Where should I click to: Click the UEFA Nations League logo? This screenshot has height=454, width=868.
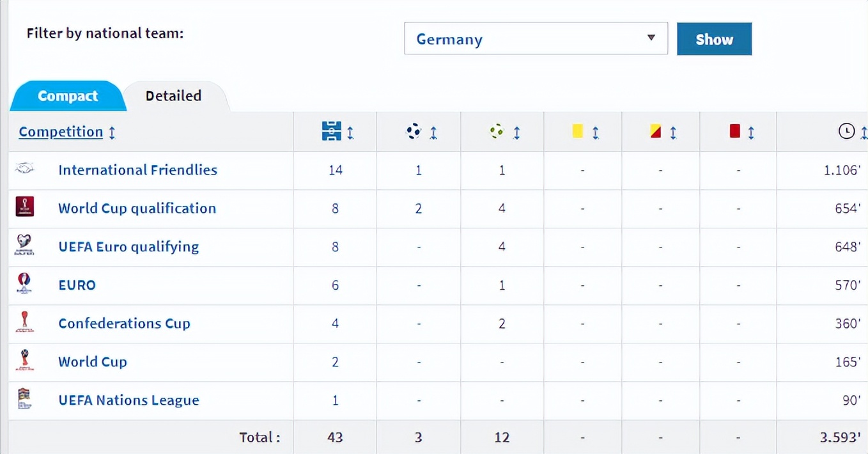point(24,399)
